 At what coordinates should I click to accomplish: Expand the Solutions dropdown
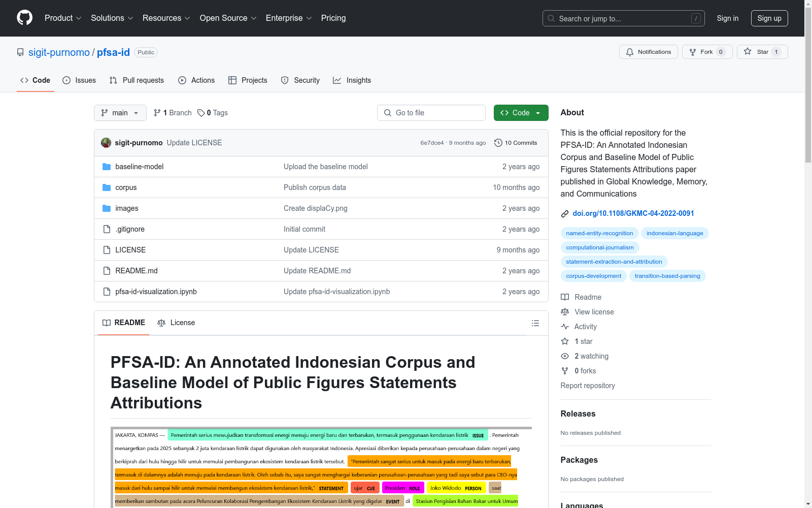coord(112,18)
